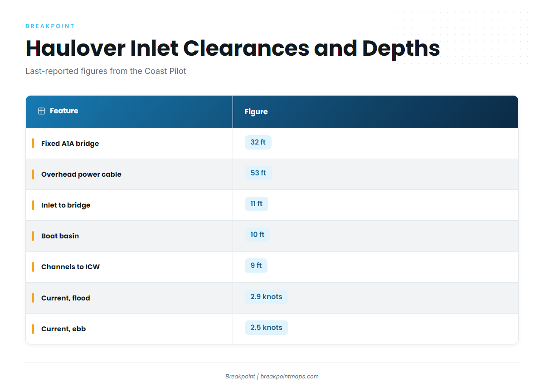Click the Fixed A1A bridge row label
Screen dimensions: 544x392
point(70,144)
